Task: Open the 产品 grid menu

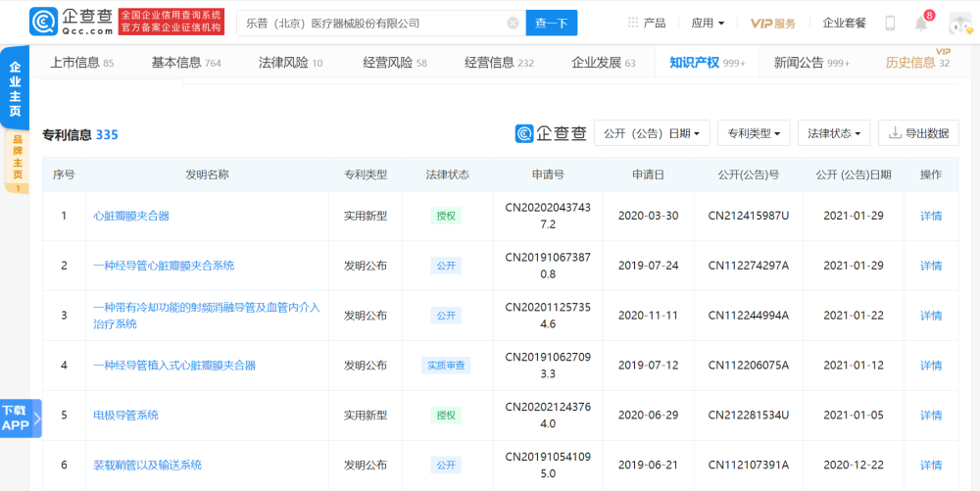Action: tap(647, 24)
